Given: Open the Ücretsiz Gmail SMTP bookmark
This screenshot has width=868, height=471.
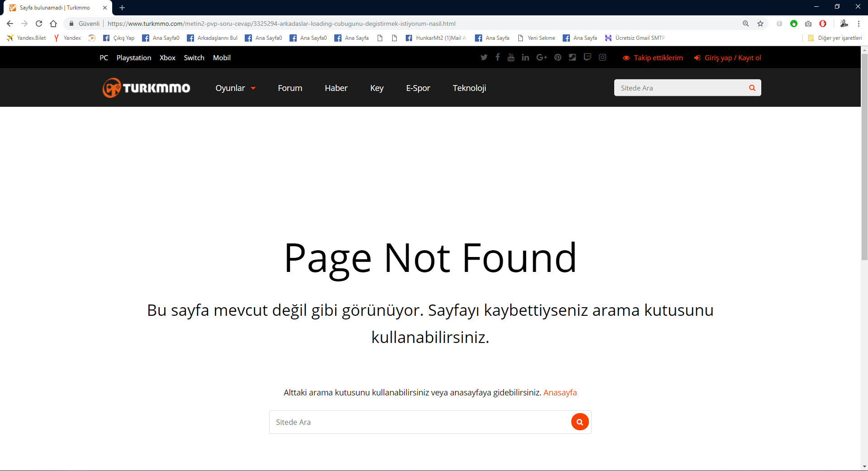Looking at the screenshot, I should 635,38.
